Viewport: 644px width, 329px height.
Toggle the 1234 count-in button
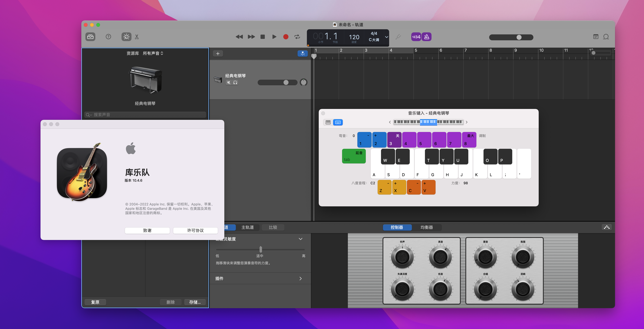(x=416, y=37)
